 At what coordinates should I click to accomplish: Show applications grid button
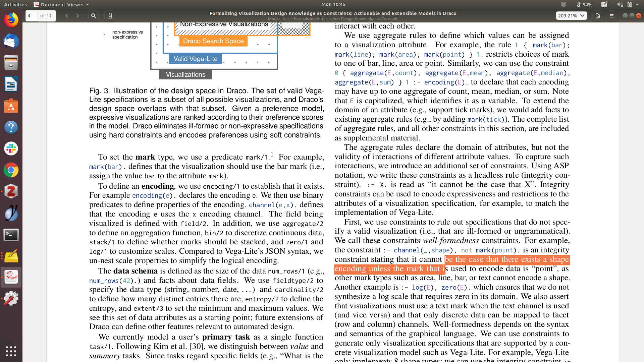(x=11, y=351)
